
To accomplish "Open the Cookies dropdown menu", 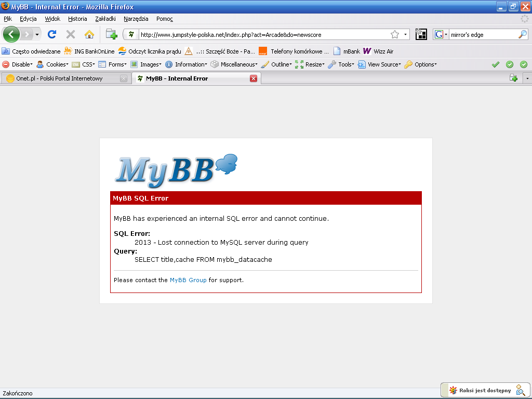I will pos(52,64).
